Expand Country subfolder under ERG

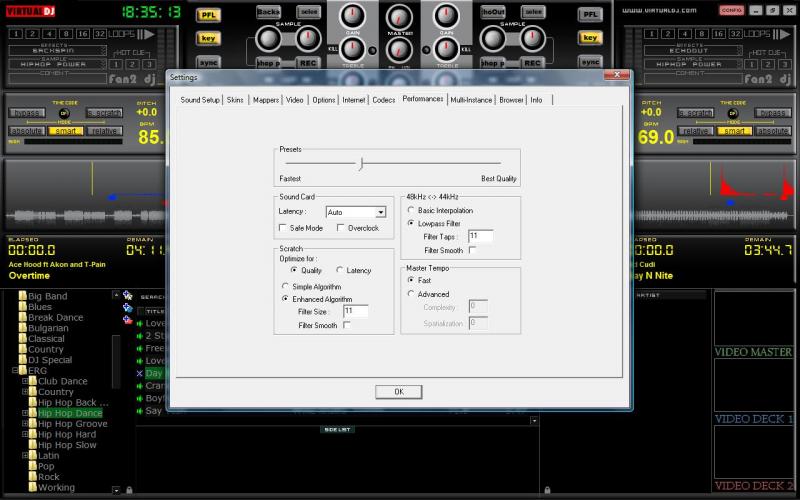tap(24, 392)
